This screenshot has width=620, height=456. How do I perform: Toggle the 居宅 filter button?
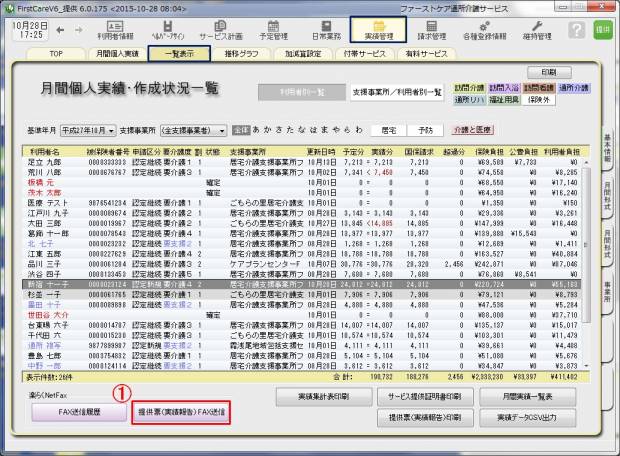coord(391,130)
